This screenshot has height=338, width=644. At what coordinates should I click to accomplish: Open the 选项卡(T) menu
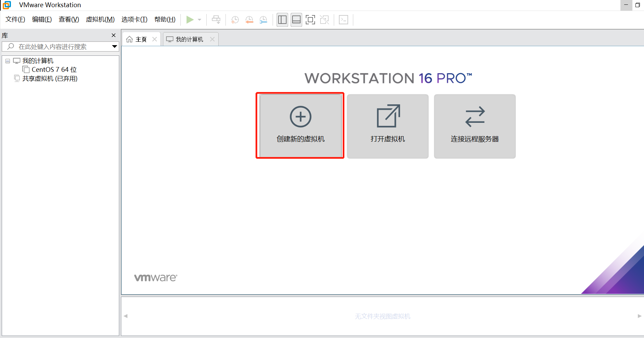coord(134,19)
